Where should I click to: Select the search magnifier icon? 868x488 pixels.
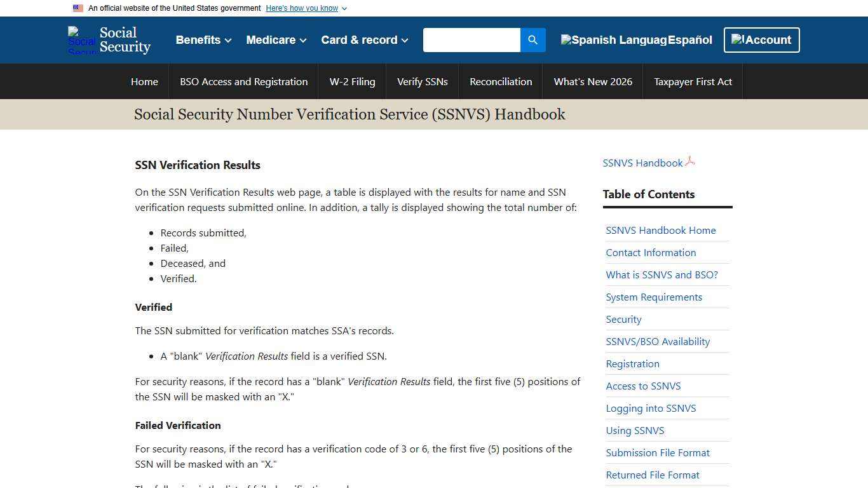point(532,39)
